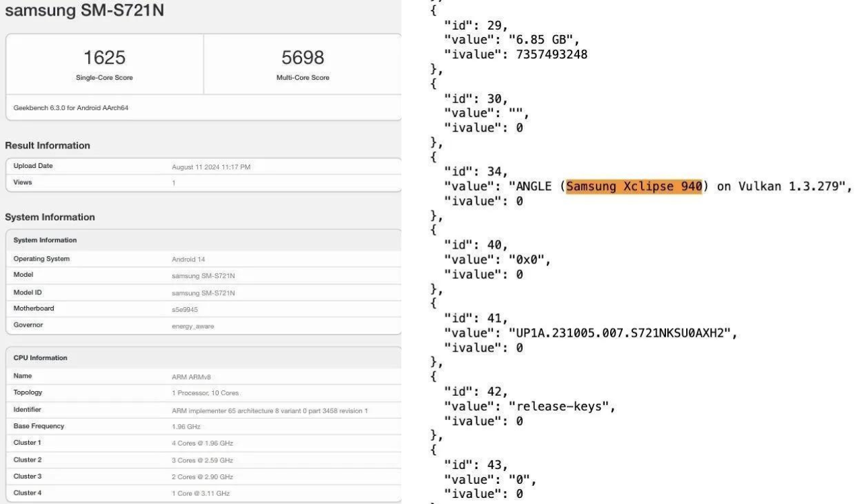The image size is (861, 504).
Task: Select the ARM implementer 65 identifier value
Action: point(270,410)
